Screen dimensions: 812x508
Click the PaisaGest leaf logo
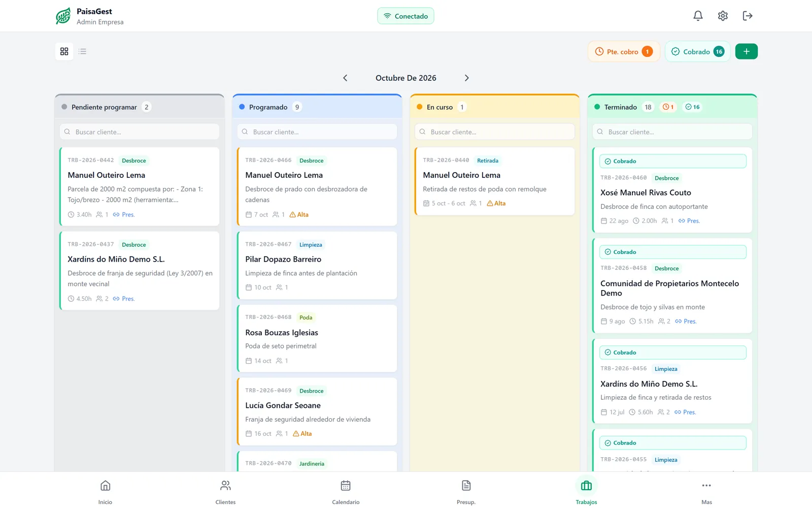(63, 16)
